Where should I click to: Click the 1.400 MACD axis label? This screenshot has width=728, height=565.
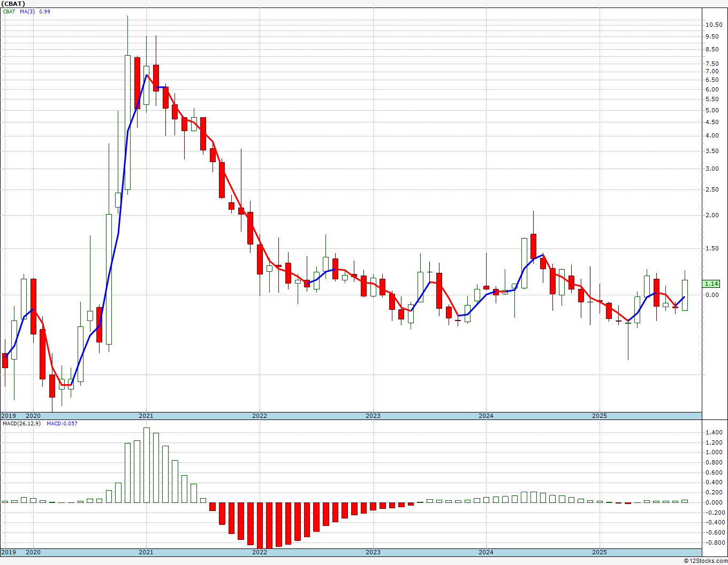[714, 432]
